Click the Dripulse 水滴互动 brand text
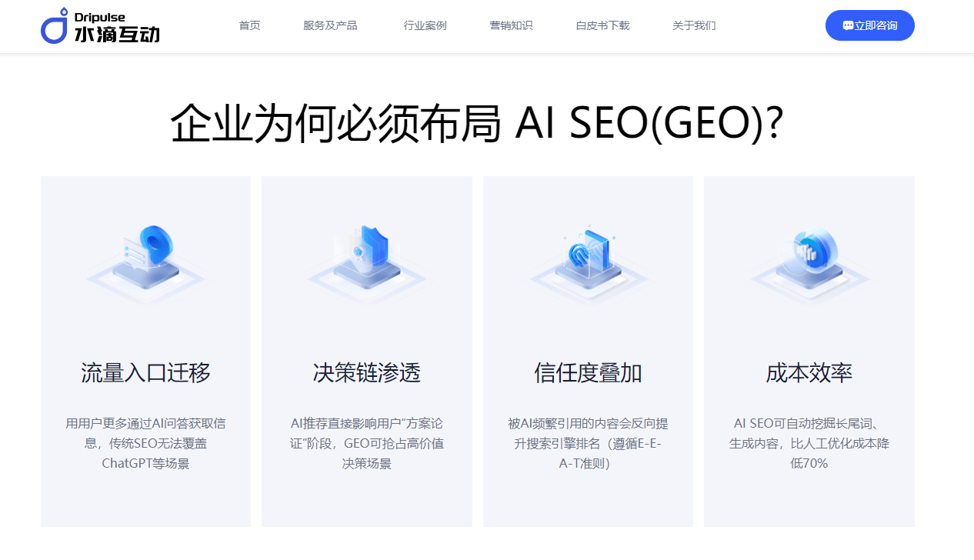Screen dimensions: 974x560 [x=117, y=27]
